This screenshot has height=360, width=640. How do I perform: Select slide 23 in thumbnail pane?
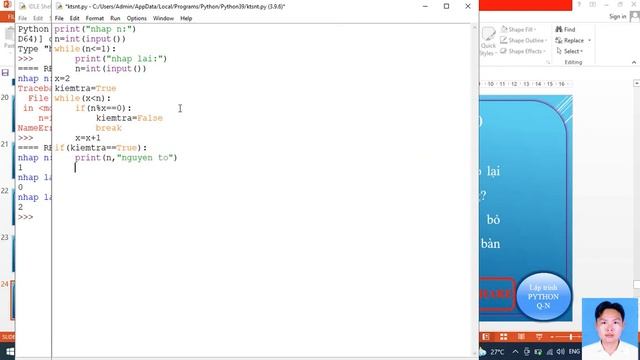[x=5, y=237]
